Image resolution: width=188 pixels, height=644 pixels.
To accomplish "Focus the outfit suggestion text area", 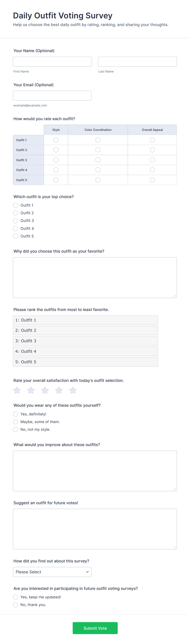I will (95, 529).
